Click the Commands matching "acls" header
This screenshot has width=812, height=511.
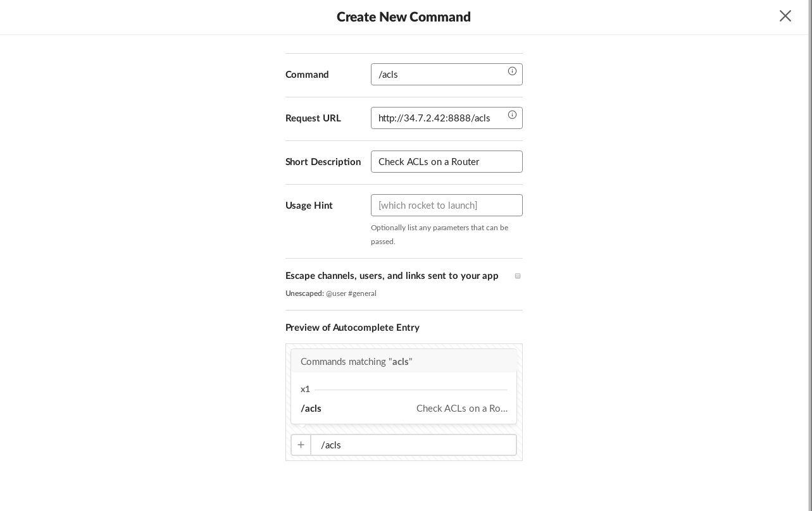[356, 362]
